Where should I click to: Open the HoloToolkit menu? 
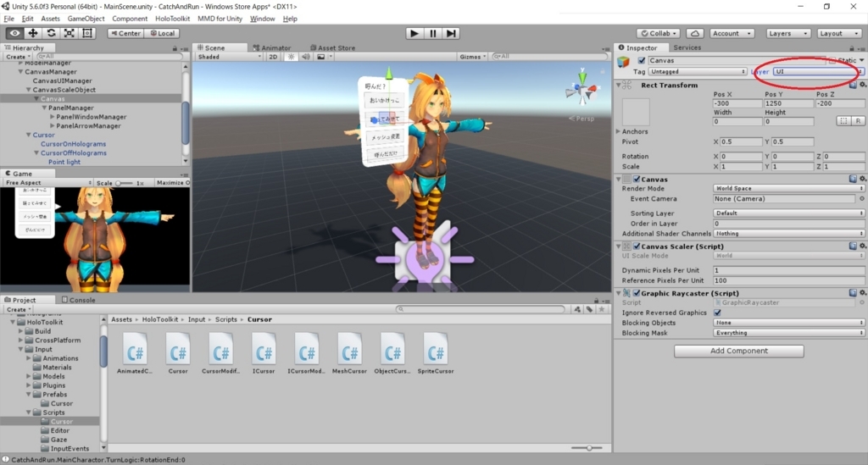[x=172, y=19]
